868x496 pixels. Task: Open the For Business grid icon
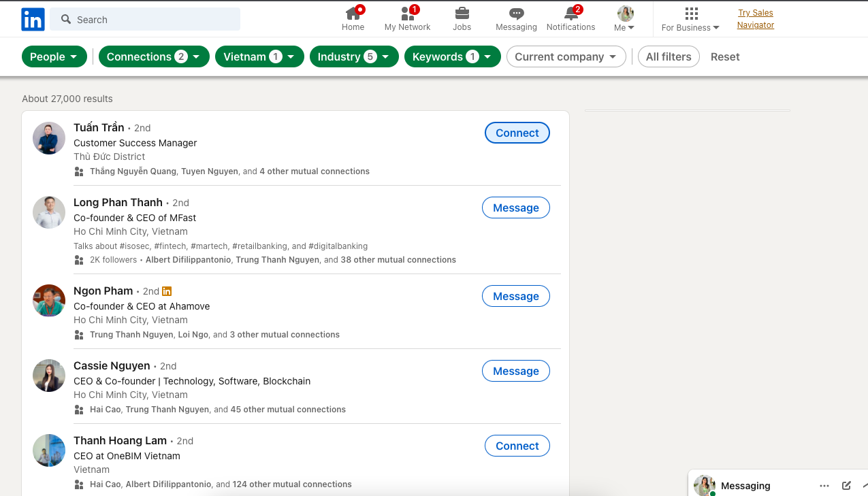[x=691, y=14]
